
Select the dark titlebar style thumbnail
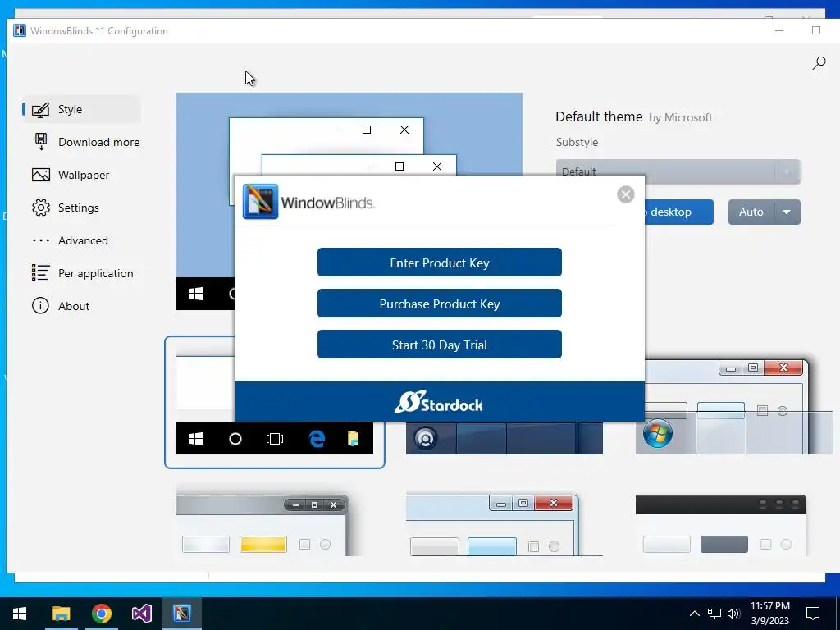tap(720, 524)
